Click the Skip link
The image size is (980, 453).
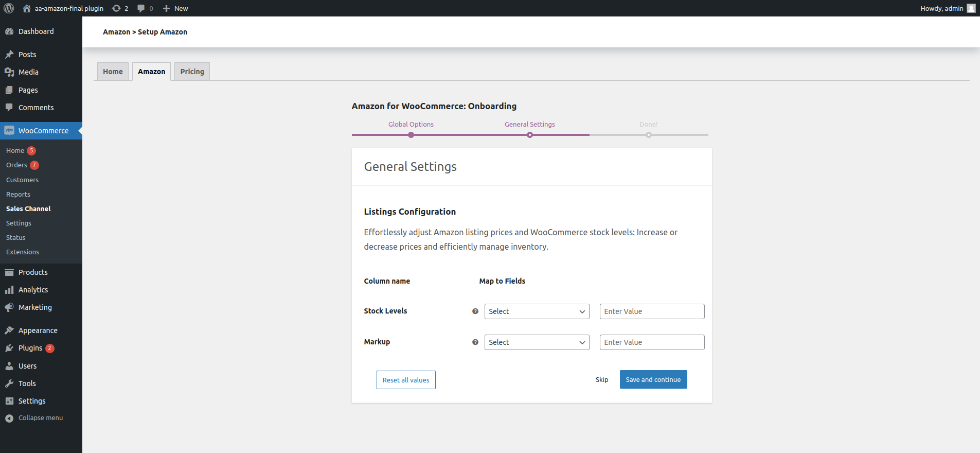point(602,379)
